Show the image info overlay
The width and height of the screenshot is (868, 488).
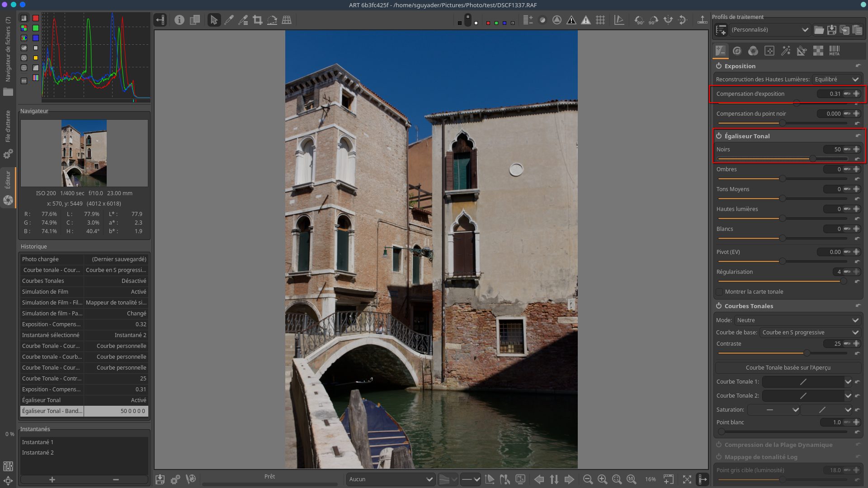click(179, 20)
